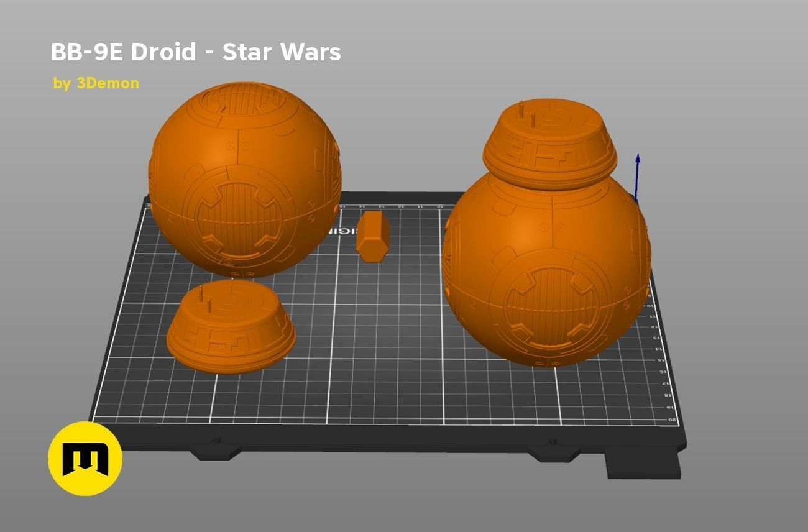Select the detached dome head on the bed
Screen dimensions: 808x532
(231, 326)
